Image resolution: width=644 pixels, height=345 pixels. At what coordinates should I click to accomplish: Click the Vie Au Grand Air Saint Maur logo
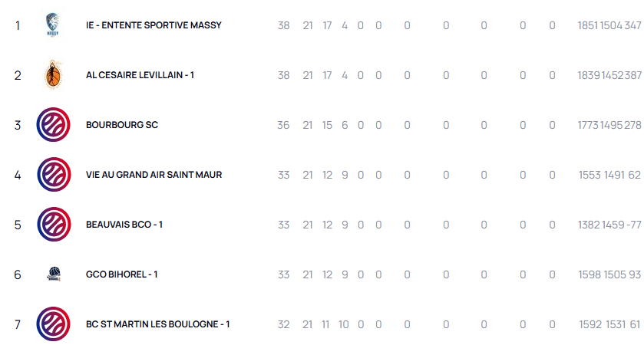pyautogui.click(x=53, y=175)
